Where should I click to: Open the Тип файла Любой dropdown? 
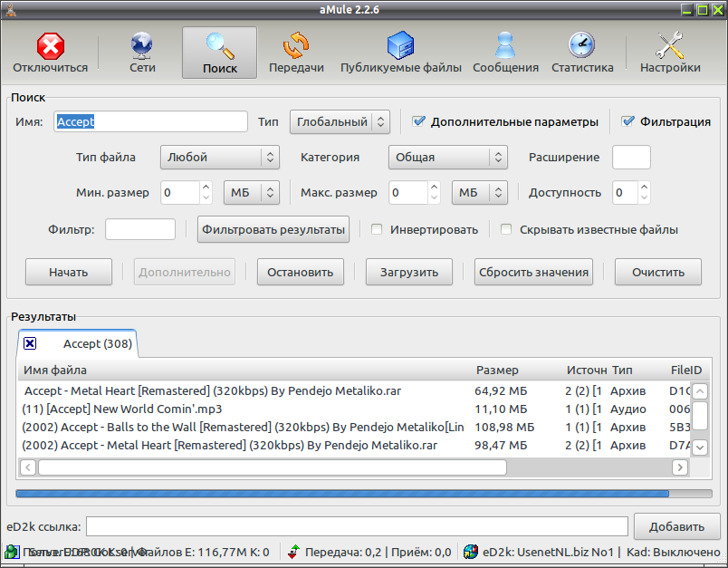pos(220,157)
